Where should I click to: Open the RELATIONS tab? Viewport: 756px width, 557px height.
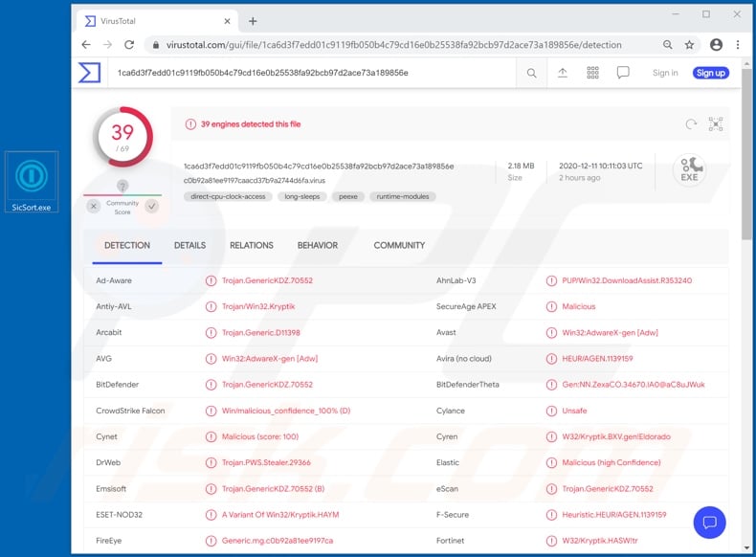[251, 245]
